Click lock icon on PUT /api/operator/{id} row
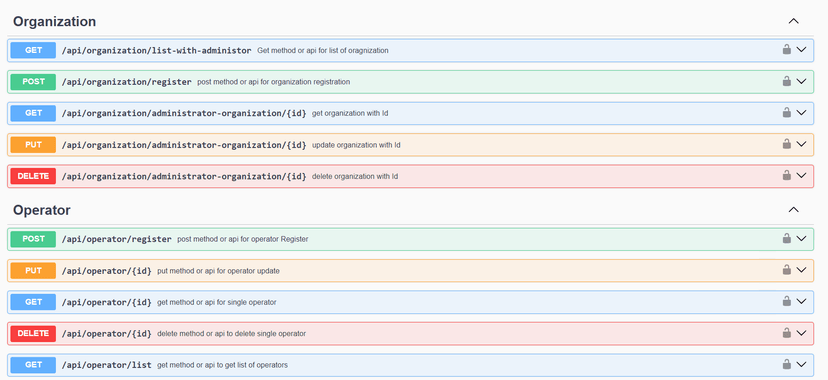Image resolution: width=828 pixels, height=380 pixels. pyautogui.click(x=786, y=270)
